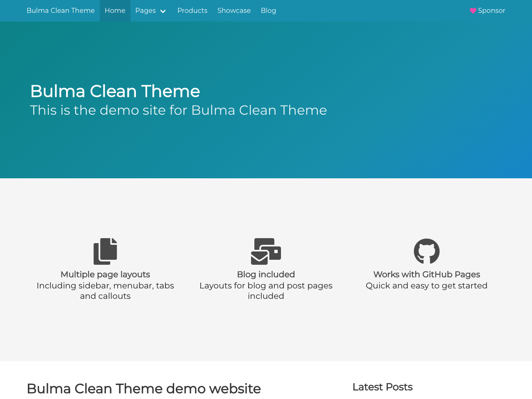Viewport: 532px width, 399px height.
Task: Select the Multiple page layouts heading
Action: [105, 273]
